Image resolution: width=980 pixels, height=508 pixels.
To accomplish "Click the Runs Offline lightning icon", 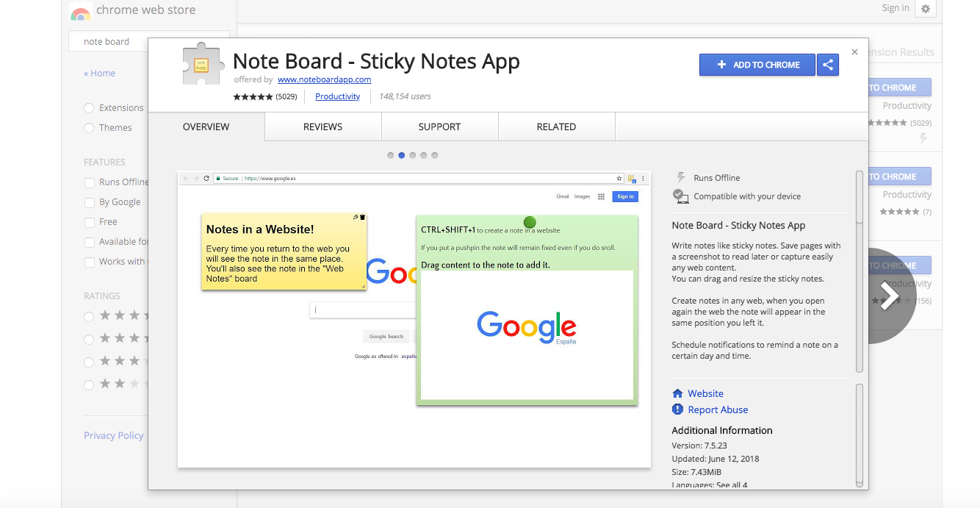I will coord(680,176).
